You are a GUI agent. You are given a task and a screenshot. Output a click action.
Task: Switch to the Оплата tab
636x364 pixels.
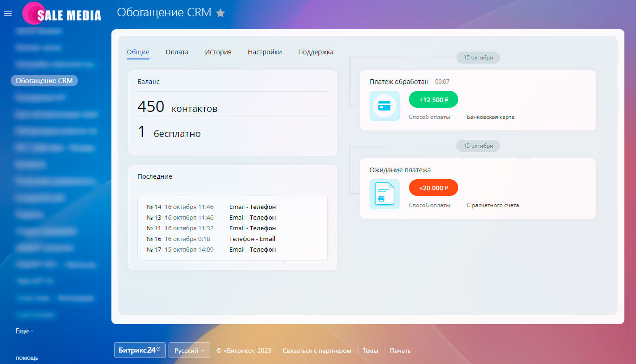(176, 52)
